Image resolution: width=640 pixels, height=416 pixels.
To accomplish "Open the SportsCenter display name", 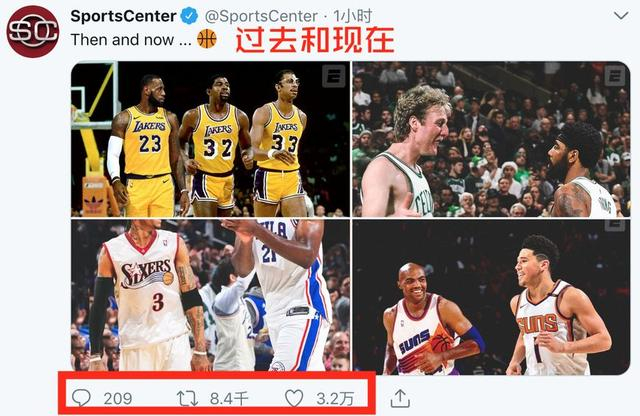I will [x=123, y=16].
